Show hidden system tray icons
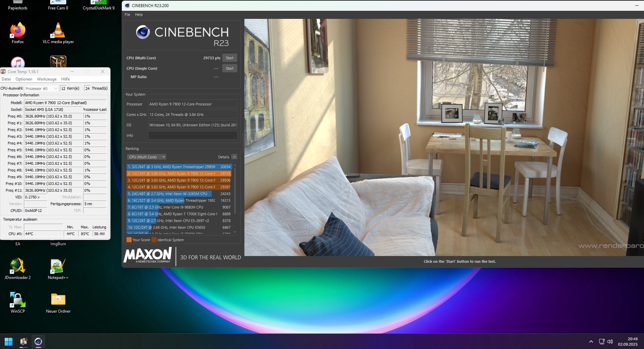Screen dimensions: 644x349 coord(591,342)
